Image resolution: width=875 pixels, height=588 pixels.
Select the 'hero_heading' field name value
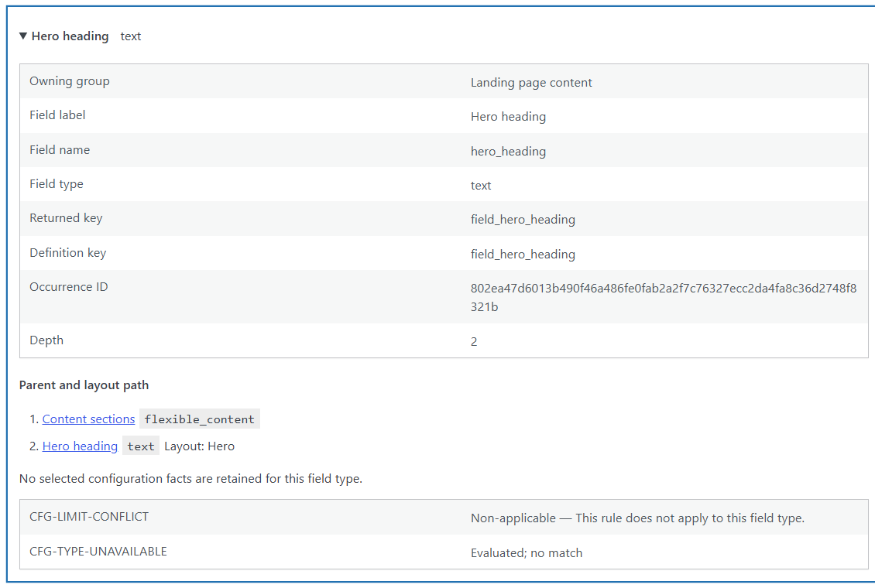509,152
